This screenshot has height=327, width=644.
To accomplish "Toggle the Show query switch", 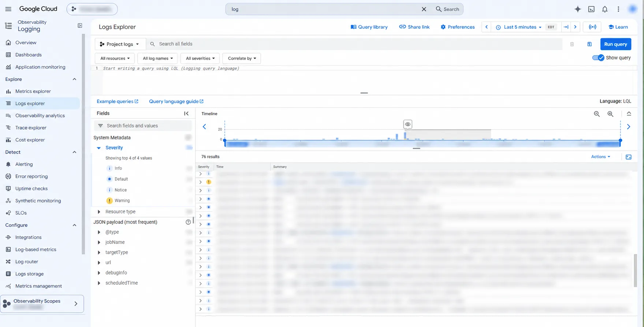I will (x=598, y=58).
